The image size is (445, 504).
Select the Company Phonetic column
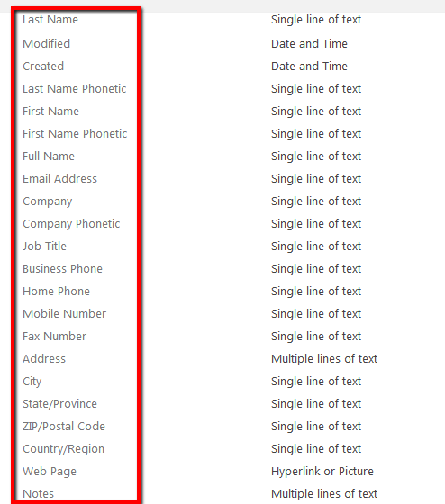pos(71,224)
